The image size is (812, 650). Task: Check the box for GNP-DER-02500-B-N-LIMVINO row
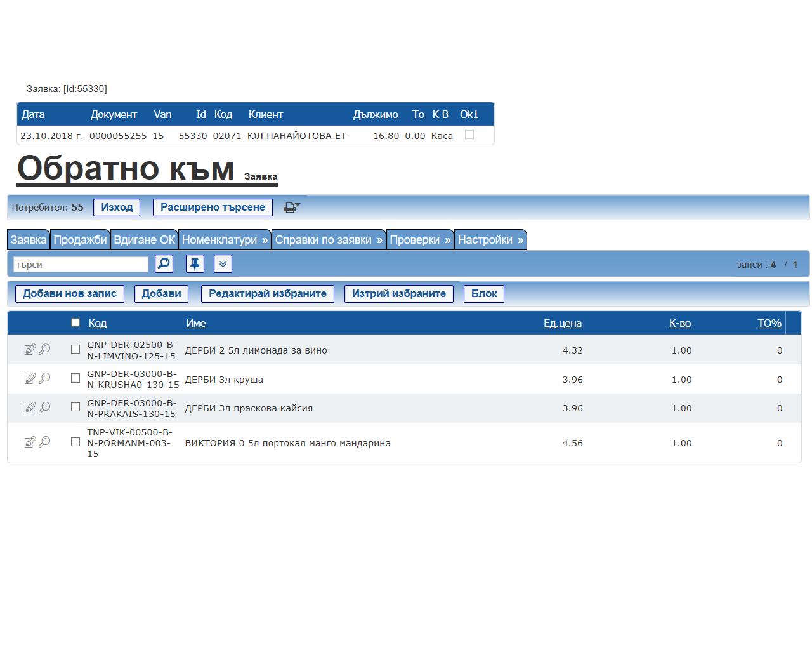(75, 349)
